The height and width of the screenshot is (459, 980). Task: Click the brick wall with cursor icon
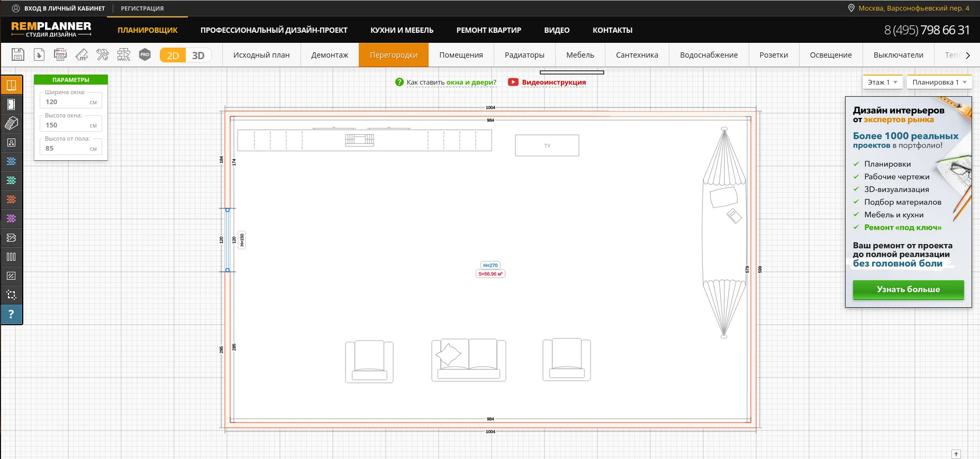124,54
